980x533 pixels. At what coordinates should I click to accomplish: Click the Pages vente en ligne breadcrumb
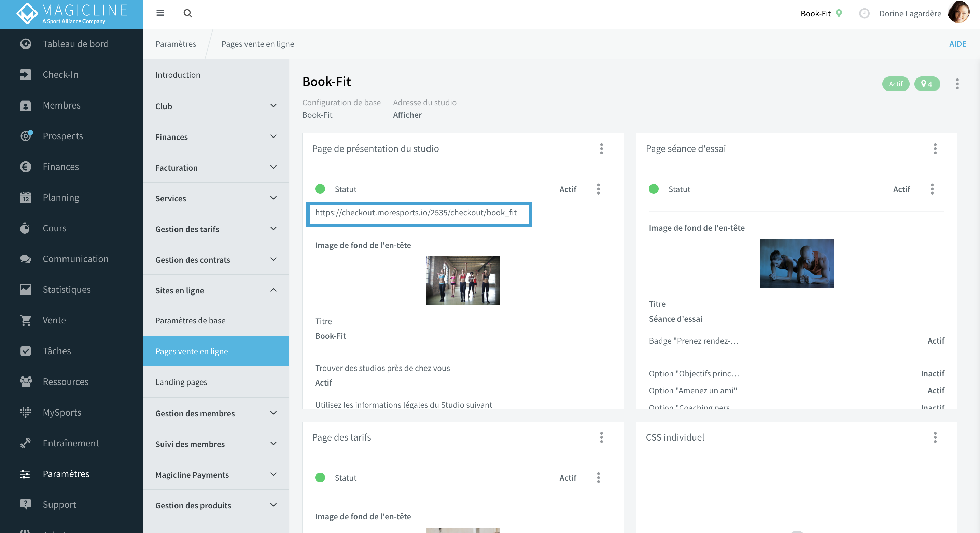257,44
